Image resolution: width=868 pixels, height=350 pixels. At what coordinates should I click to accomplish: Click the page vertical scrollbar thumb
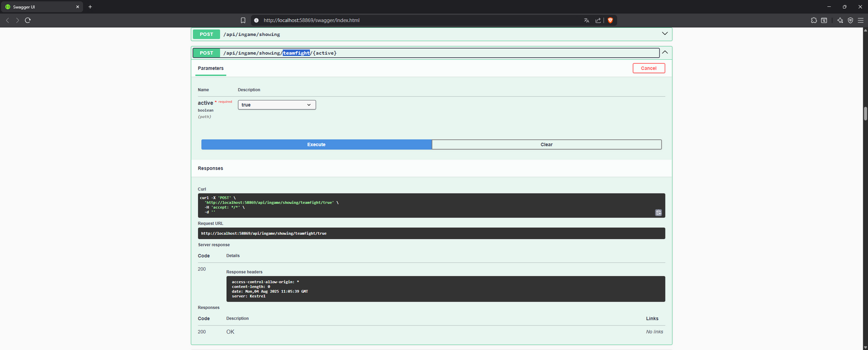[865, 114]
